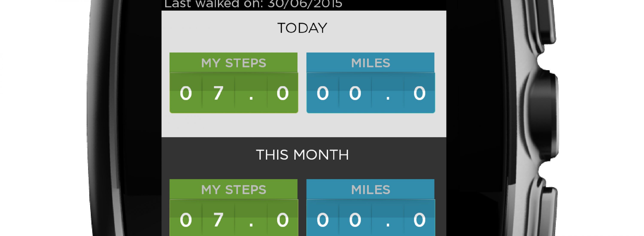This screenshot has width=644, height=236.
Task: Tap first digit of today's miles counter
Action: point(322,93)
